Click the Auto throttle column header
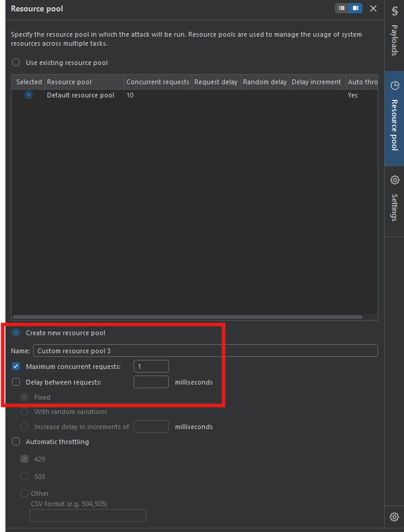This screenshot has height=532, width=404. [x=362, y=82]
